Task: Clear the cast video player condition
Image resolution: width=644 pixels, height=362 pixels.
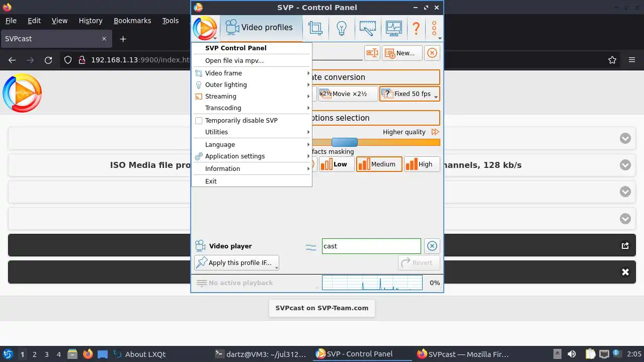Action: point(432,246)
